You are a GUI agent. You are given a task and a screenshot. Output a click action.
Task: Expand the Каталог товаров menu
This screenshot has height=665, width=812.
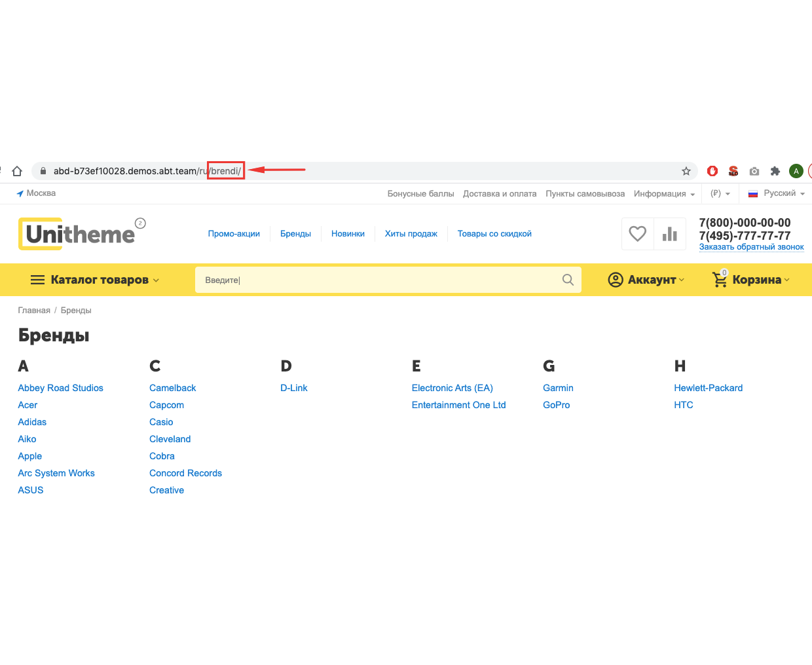(x=95, y=280)
